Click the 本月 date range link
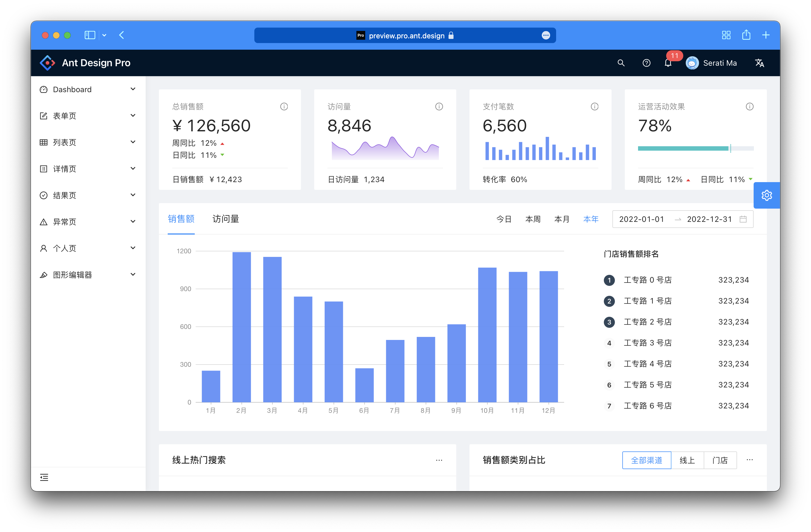The width and height of the screenshot is (811, 532). pos(562,219)
